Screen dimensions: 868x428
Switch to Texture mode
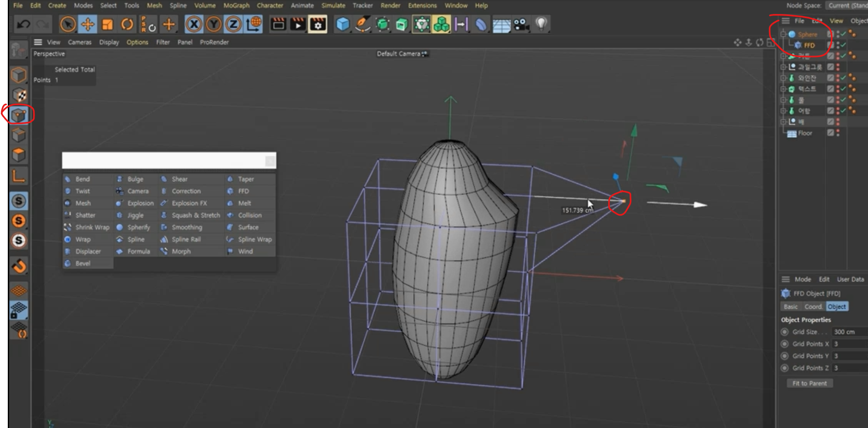[18, 95]
